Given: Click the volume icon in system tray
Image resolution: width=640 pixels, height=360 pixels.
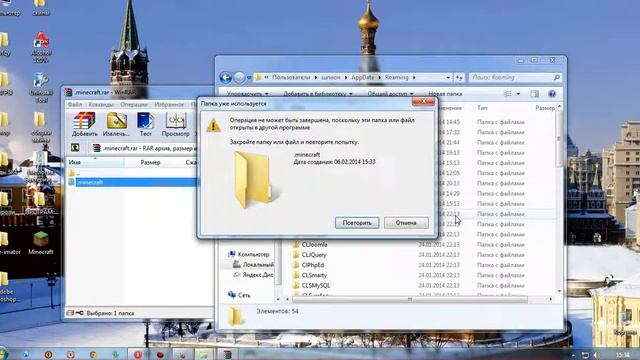Looking at the screenshot, I should click(597, 355).
